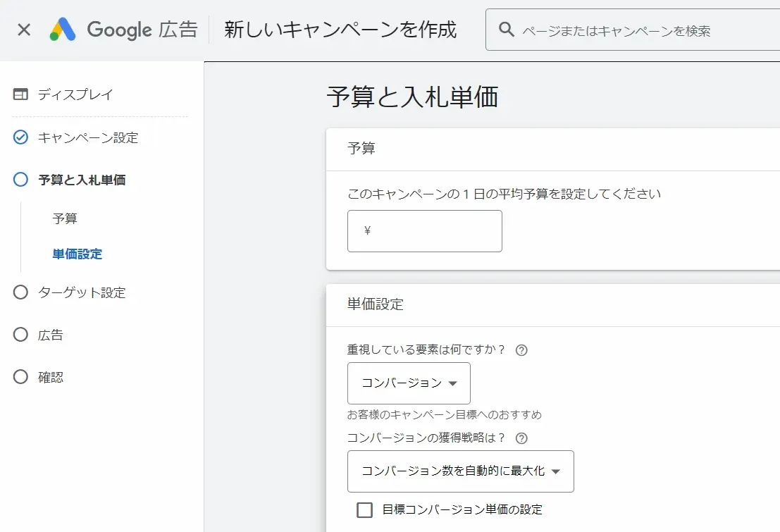Go to the 広告 step
The height and width of the screenshot is (532, 780).
click(50, 335)
